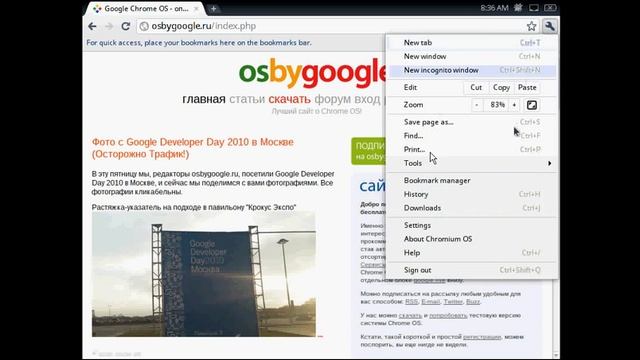Toggle fullscreen icon in Zoom row

(531, 105)
